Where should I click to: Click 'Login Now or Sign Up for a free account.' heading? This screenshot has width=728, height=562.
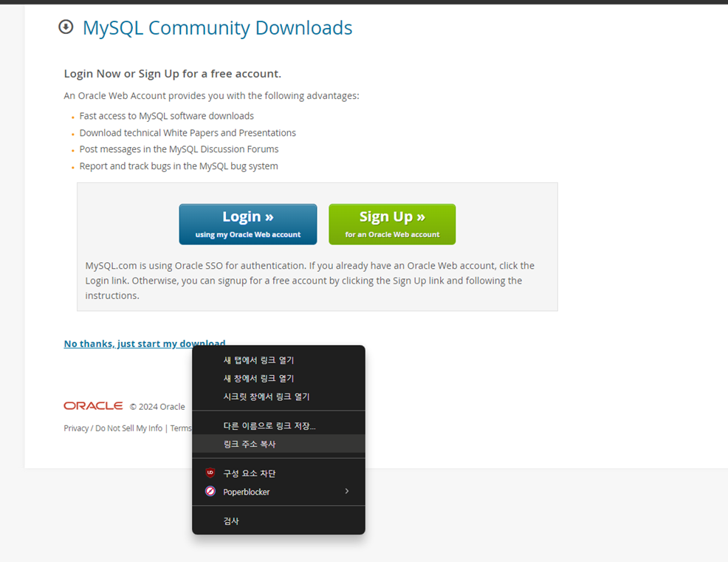(172, 73)
